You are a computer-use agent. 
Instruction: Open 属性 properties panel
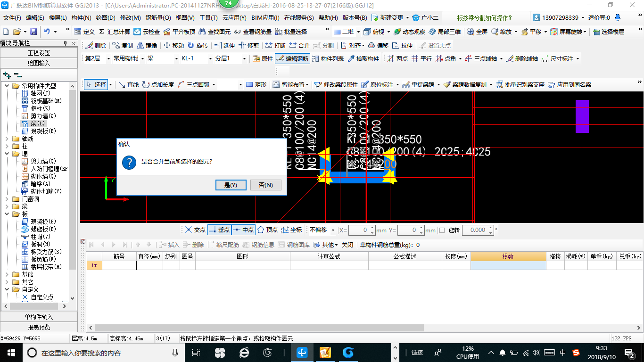click(263, 59)
